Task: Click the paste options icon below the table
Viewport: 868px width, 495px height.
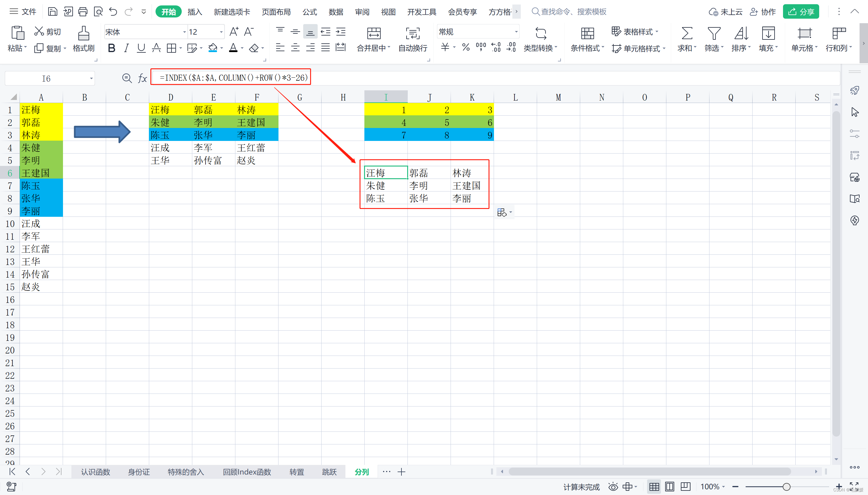Action: (x=502, y=213)
